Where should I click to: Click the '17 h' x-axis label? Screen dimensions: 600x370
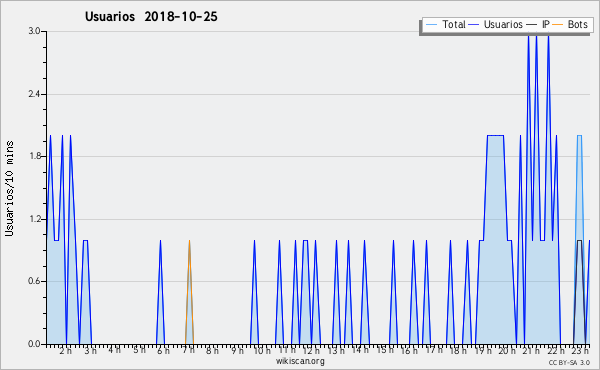tap(434, 350)
